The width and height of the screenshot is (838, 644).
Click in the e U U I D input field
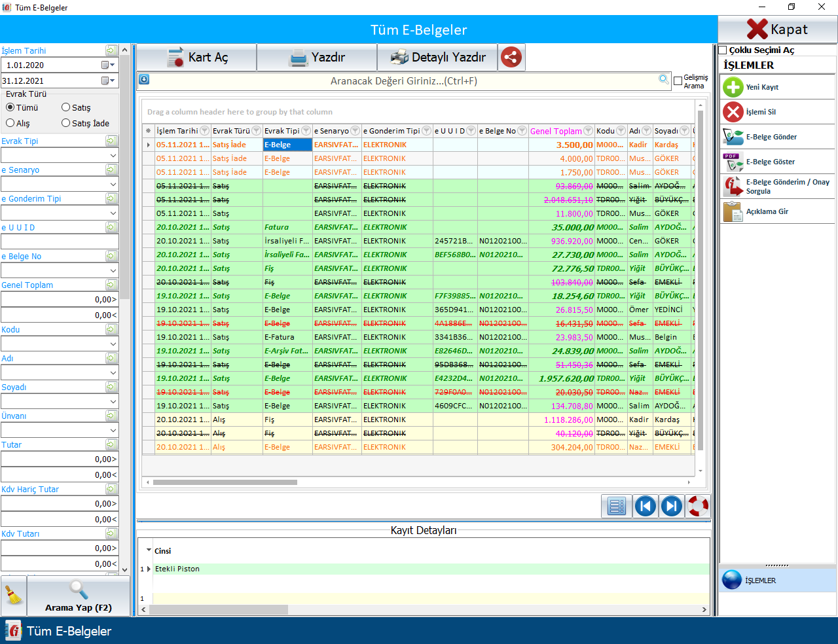[59, 241]
